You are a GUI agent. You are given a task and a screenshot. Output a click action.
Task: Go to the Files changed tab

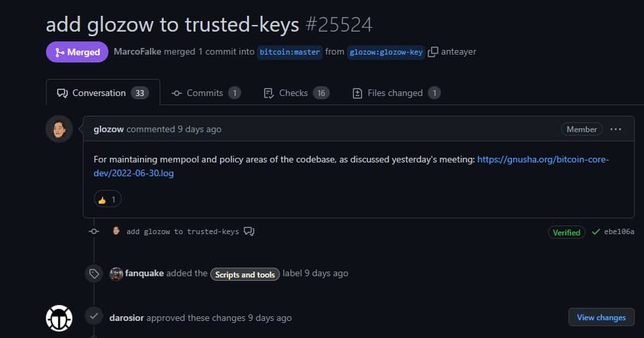[x=396, y=93]
